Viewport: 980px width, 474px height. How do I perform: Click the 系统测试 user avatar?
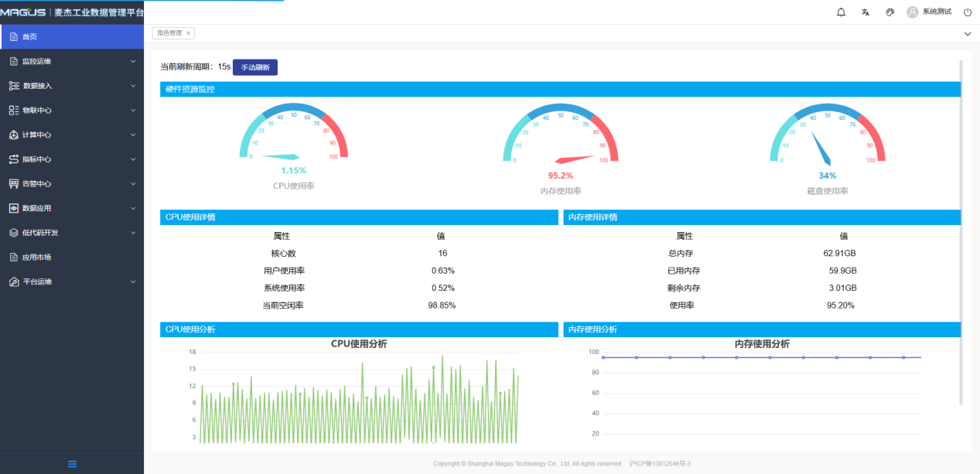913,12
